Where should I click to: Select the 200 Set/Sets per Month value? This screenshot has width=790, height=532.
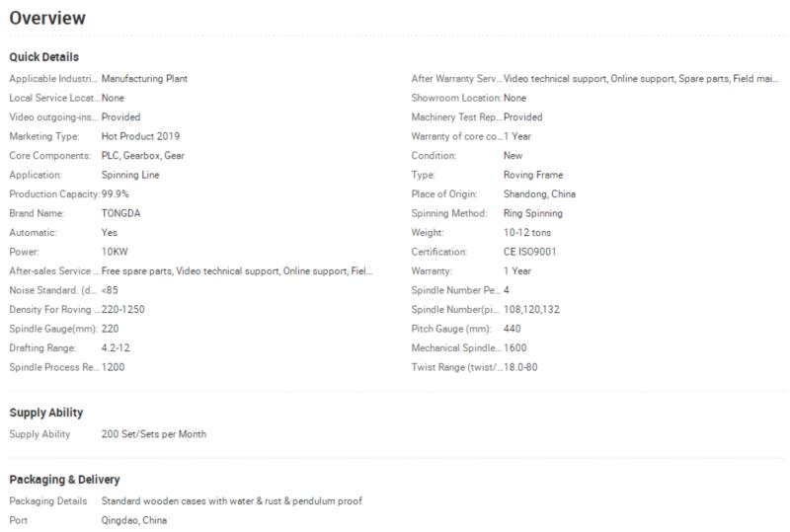(x=154, y=433)
